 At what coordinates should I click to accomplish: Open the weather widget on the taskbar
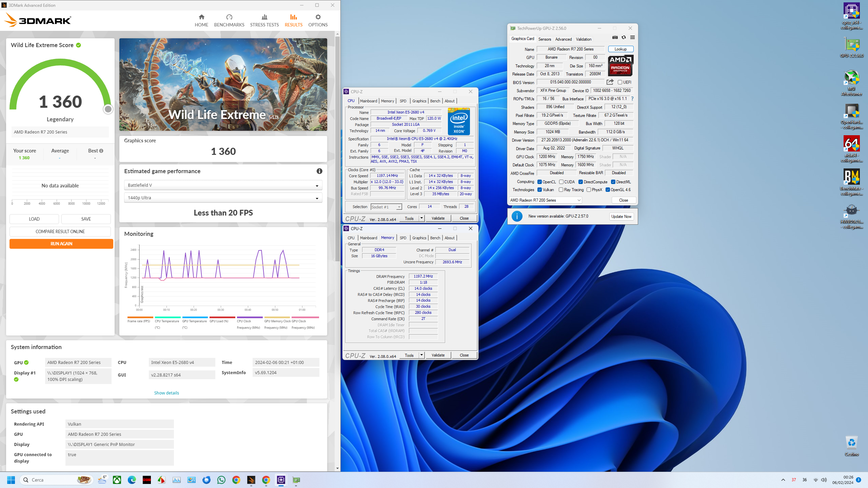click(x=102, y=480)
